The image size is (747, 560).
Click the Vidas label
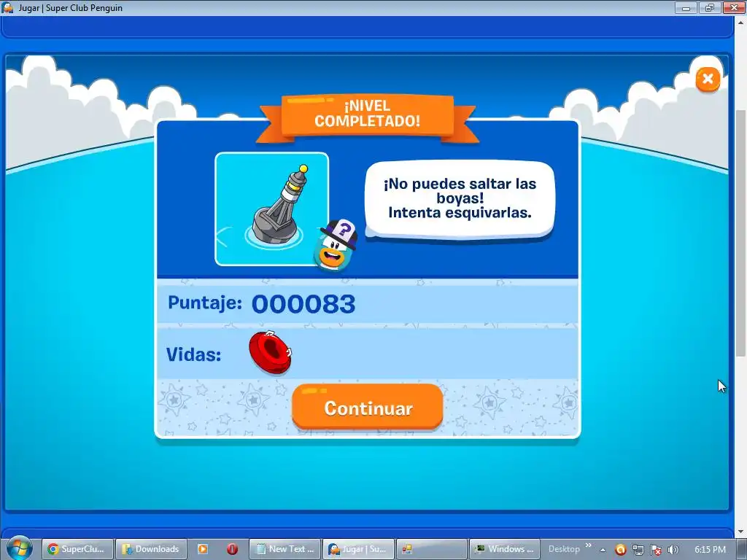[x=193, y=354]
